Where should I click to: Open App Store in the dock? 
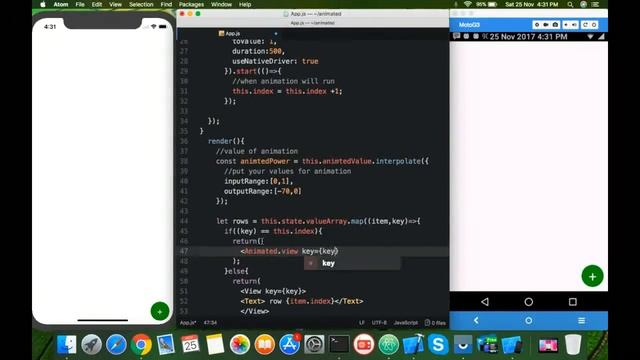click(289, 344)
